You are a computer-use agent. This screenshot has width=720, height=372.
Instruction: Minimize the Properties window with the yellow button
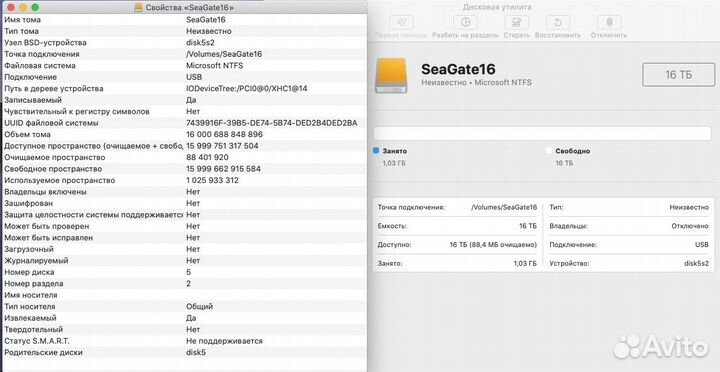click(x=23, y=7)
